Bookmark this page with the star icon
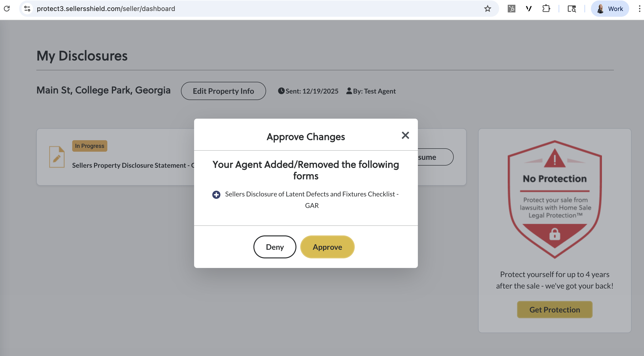 487,9
